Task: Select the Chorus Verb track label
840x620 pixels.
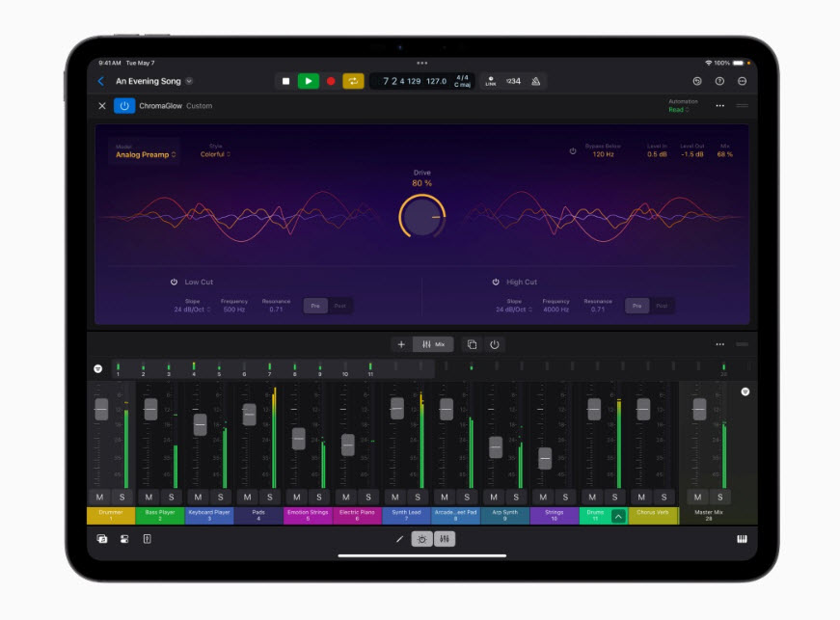Action: coord(653,516)
